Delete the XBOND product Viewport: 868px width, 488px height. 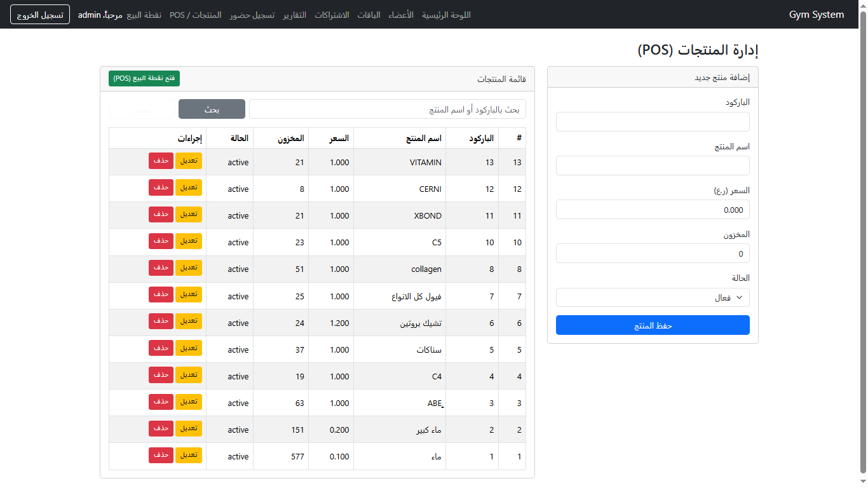(x=161, y=215)
